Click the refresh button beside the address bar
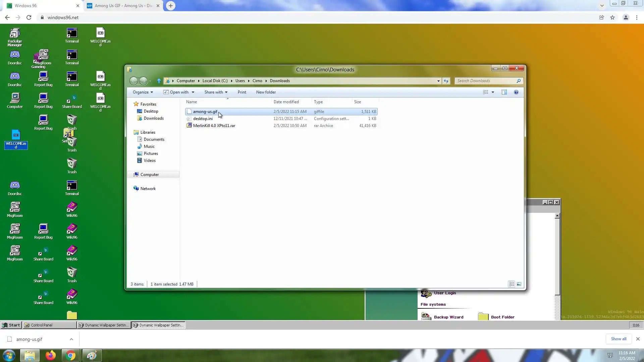The image size is (644, 362). click(x=446, y=81)
